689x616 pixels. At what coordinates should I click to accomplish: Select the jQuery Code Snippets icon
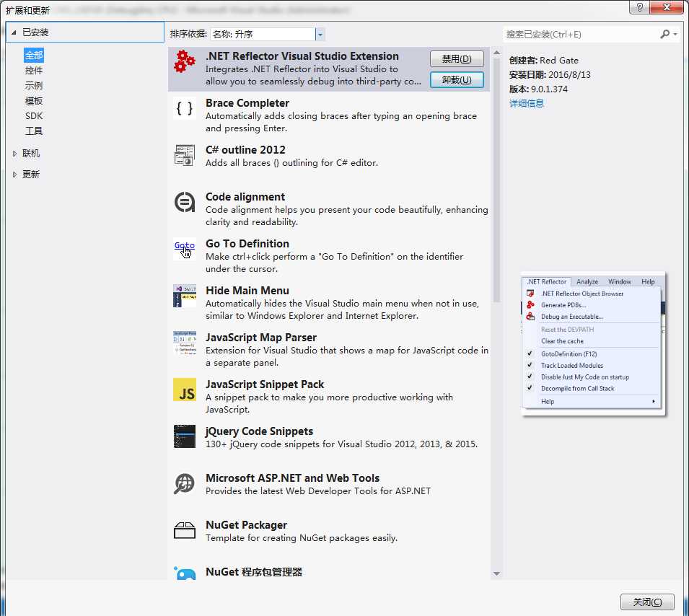coord(185,436)
